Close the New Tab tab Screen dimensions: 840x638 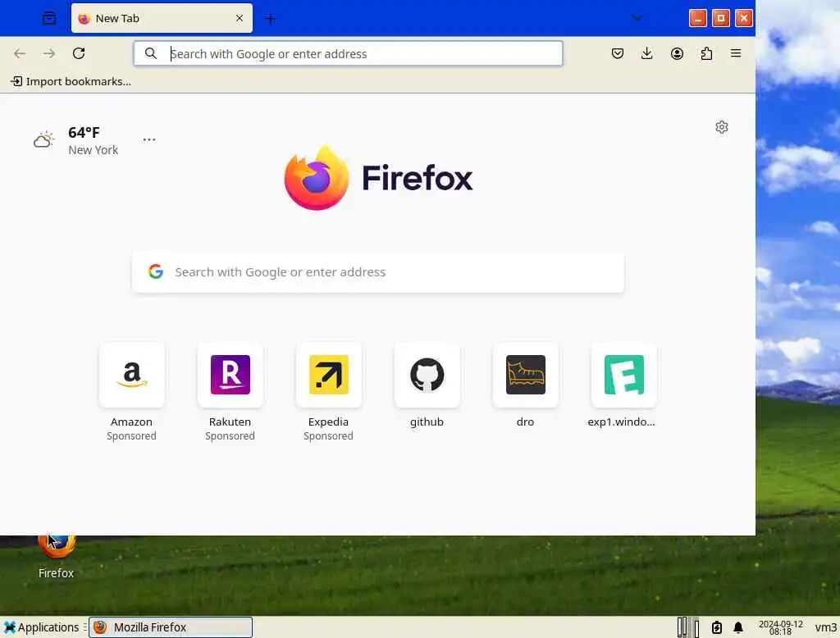240,18
